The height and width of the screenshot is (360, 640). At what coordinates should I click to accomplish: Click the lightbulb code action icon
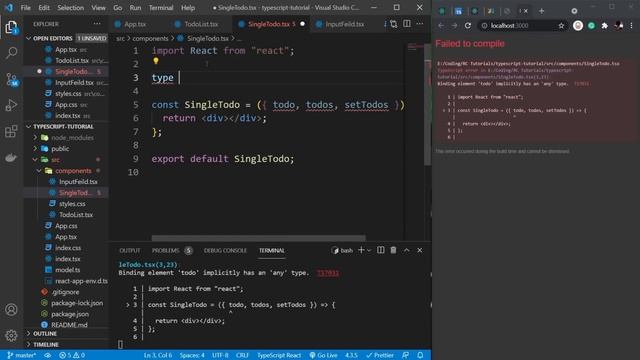(x=156, y=61)
